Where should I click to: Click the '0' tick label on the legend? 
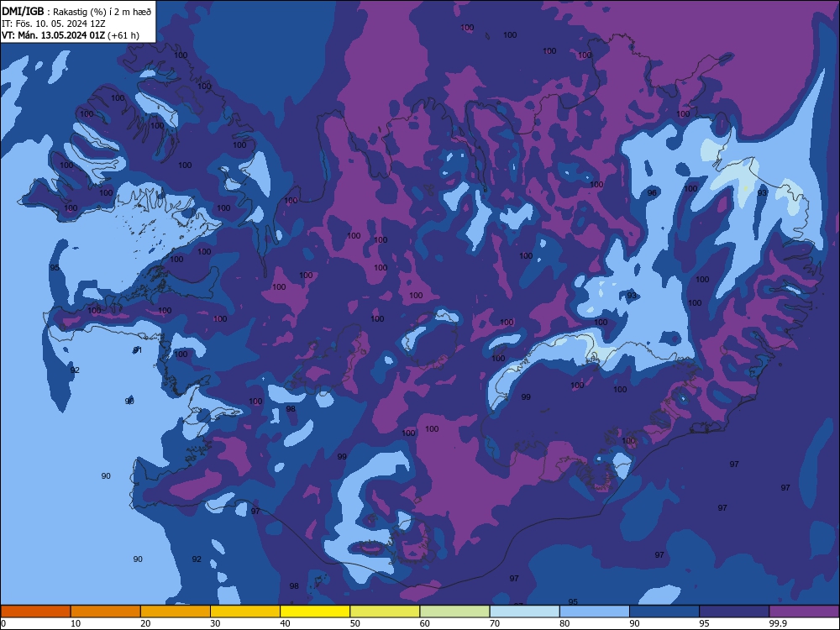3,623
